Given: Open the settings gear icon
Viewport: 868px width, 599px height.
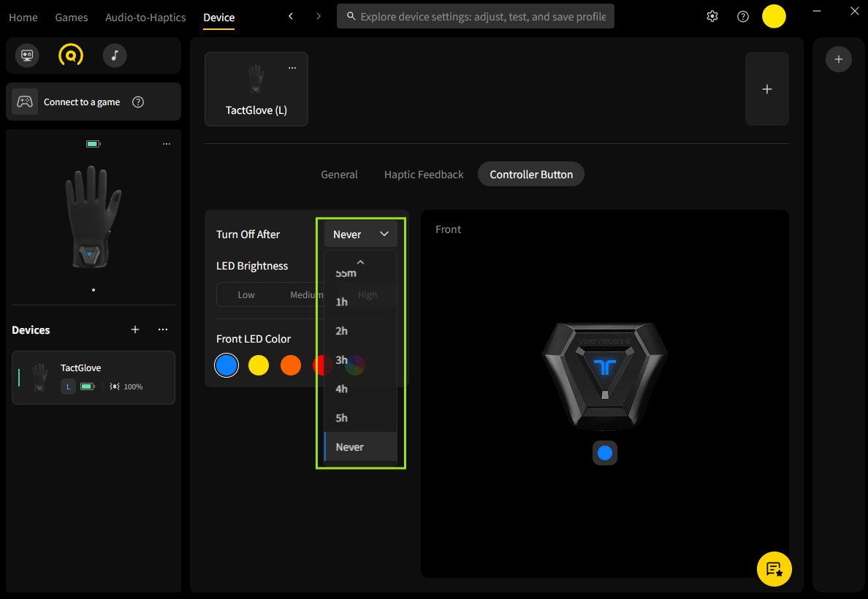Looking at the screenshot, I should point(712,17).
